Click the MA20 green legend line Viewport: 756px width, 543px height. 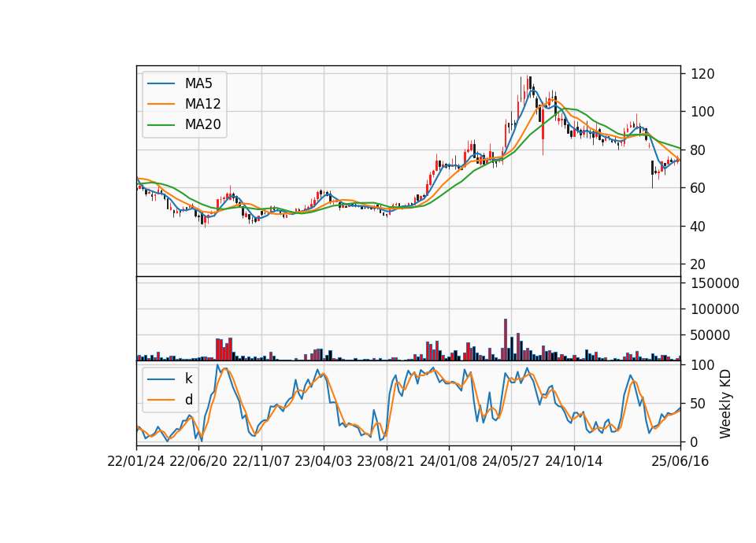tap(161, 124)
